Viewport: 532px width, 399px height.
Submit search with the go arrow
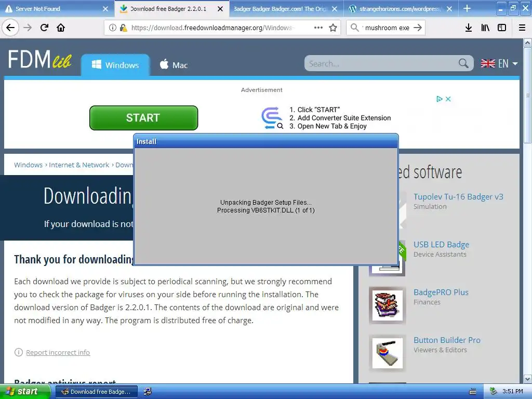(x=418, y=28)
